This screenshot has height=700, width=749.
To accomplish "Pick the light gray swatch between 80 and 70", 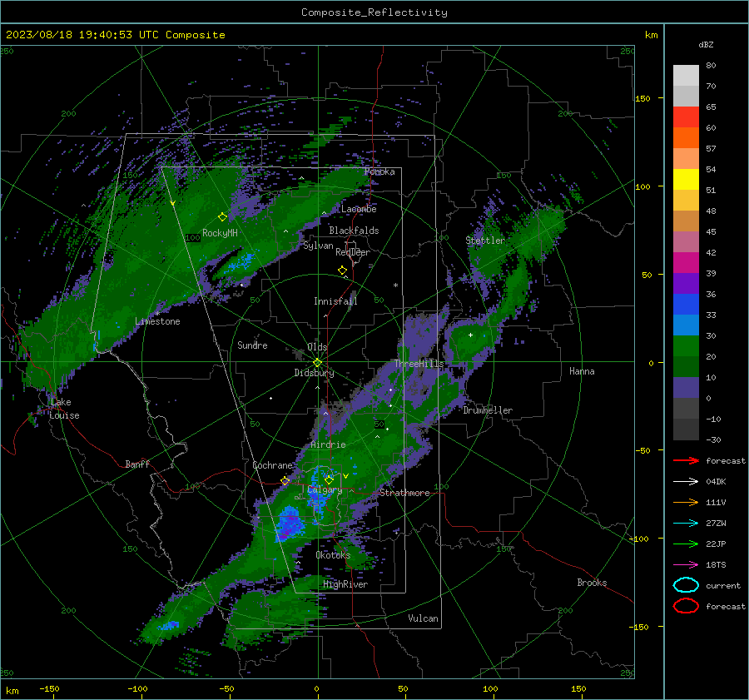I will pyautogui.click(x=686, y=76).
